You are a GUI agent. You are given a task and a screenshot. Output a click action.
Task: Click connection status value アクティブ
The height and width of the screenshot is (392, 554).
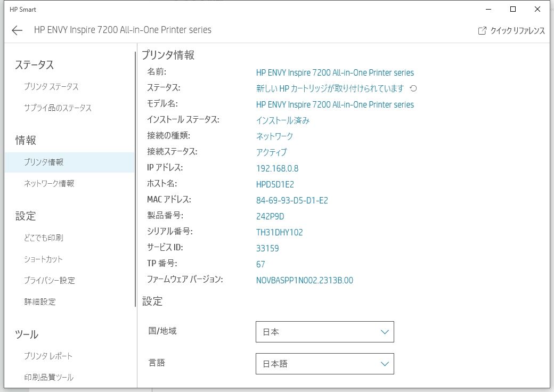click(271, 152)
